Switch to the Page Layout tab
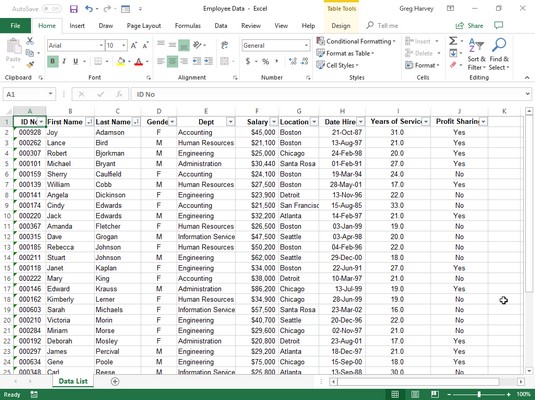Viewport: 535px width, 400px height. pos(144,26)
